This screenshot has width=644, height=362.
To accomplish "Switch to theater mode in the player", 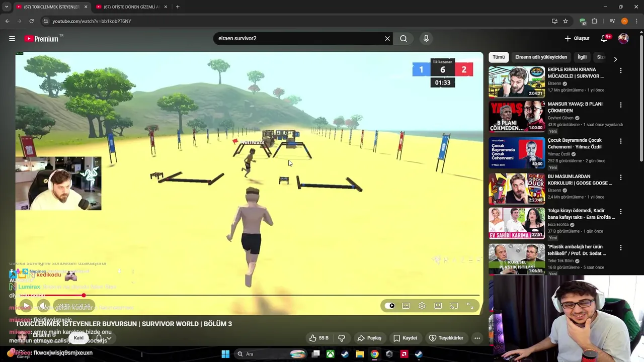I will coord(438,306).
